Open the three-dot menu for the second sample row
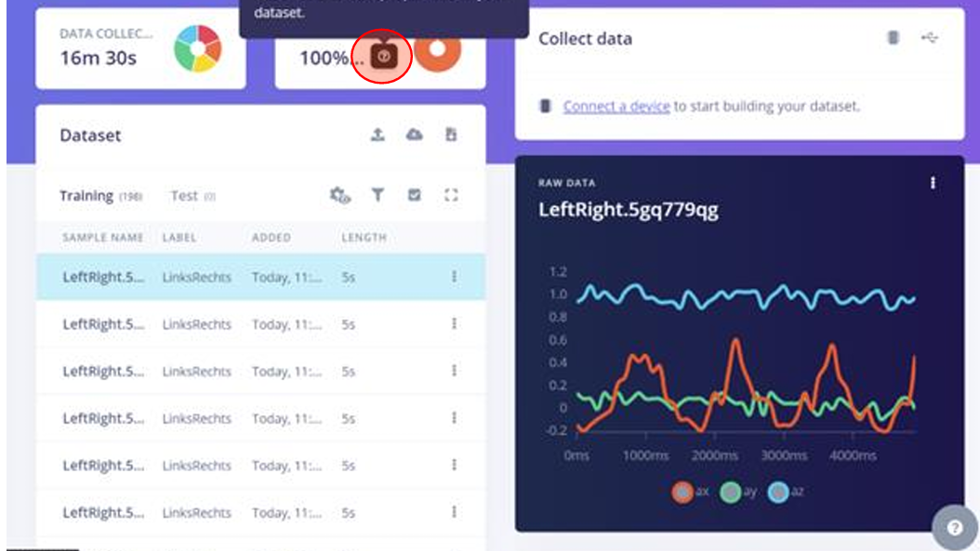Viewport: 980px width, 551px height. pyautogui.click(x=454, y=324)
